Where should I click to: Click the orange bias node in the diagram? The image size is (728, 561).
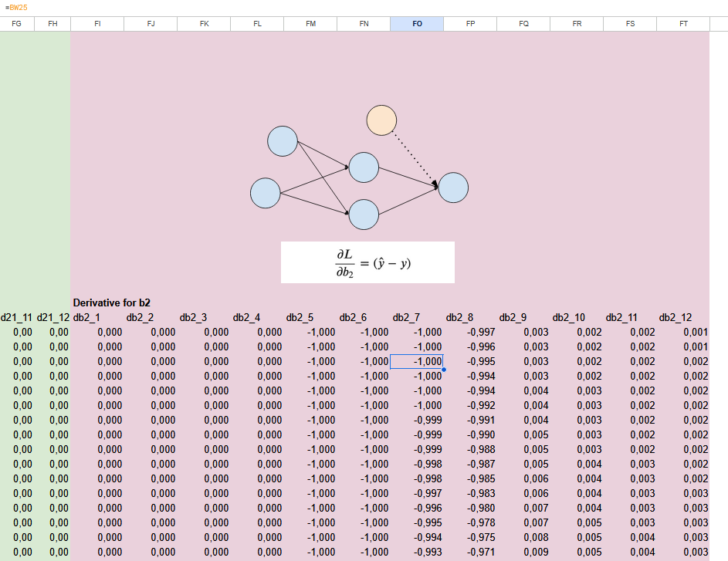pos(381,120)
